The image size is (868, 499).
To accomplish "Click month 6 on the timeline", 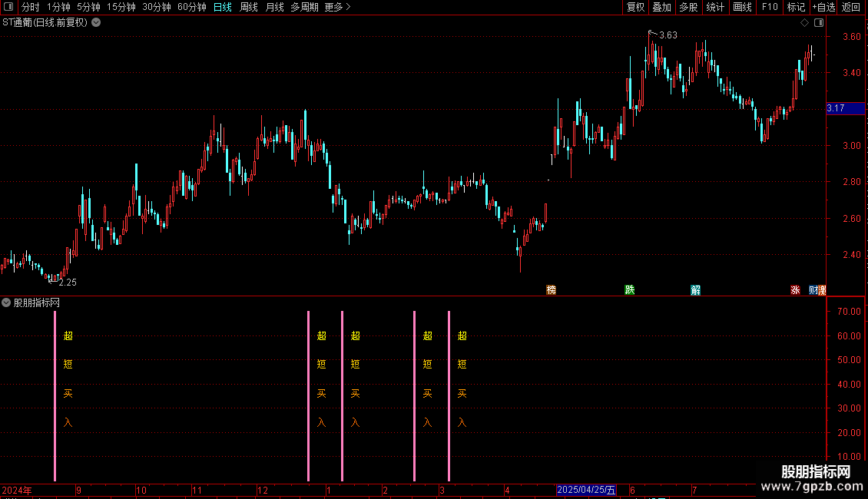I will (632, 490).
